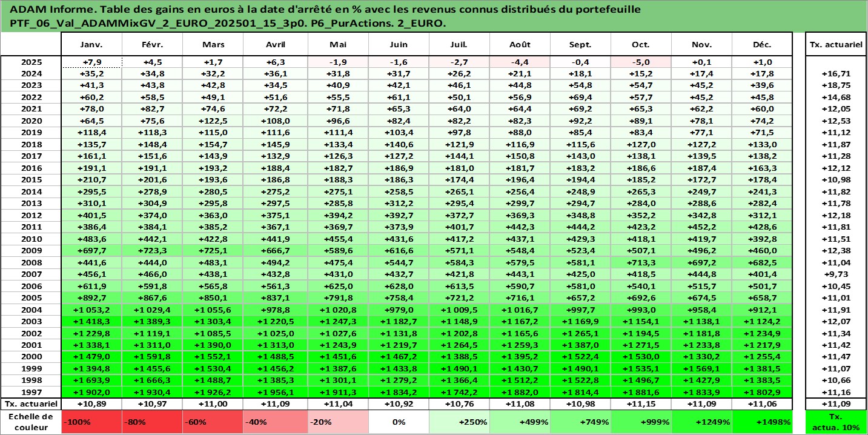The height and width of the screenshot is (435, 868).
Task: Click the +154,7 cell for Mars 2018
Action: pos(213,144)
